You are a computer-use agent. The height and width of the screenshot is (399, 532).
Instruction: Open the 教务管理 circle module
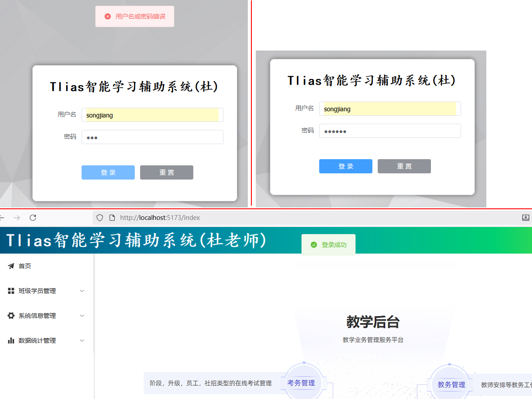[451, 384]
